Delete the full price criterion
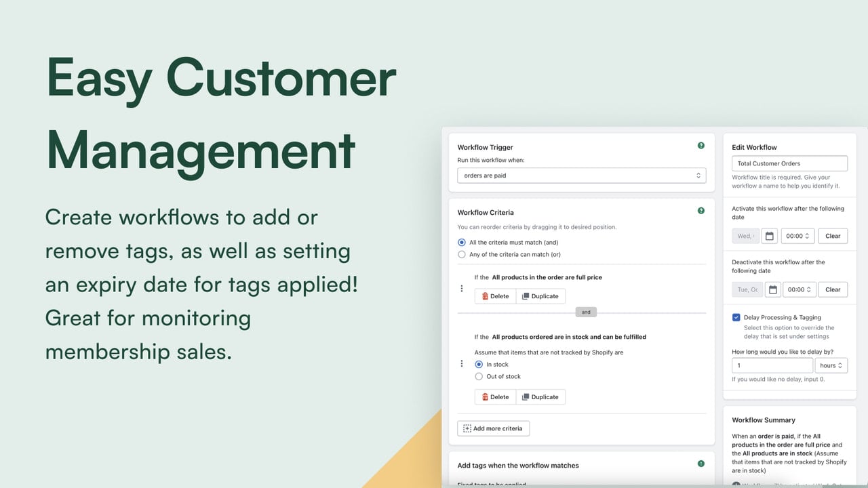The height and width of the screenshot is (488, 868). (495, 296)
